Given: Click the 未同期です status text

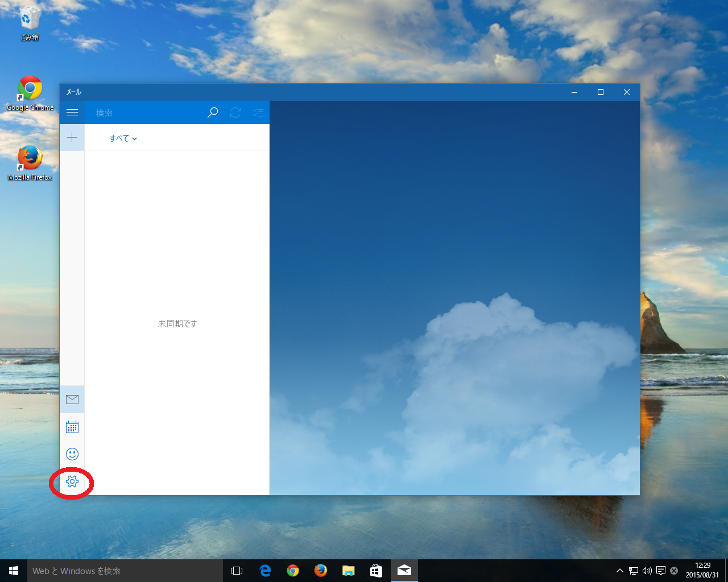Looking at the screenshot, I should (x=177, y=323).
